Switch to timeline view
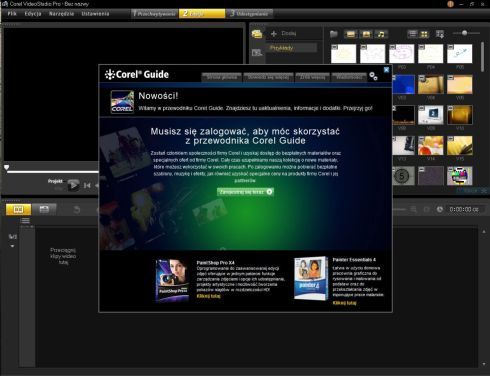Image resolution: width=490 pixels, height=376 pixels. [x=44, y=209]
